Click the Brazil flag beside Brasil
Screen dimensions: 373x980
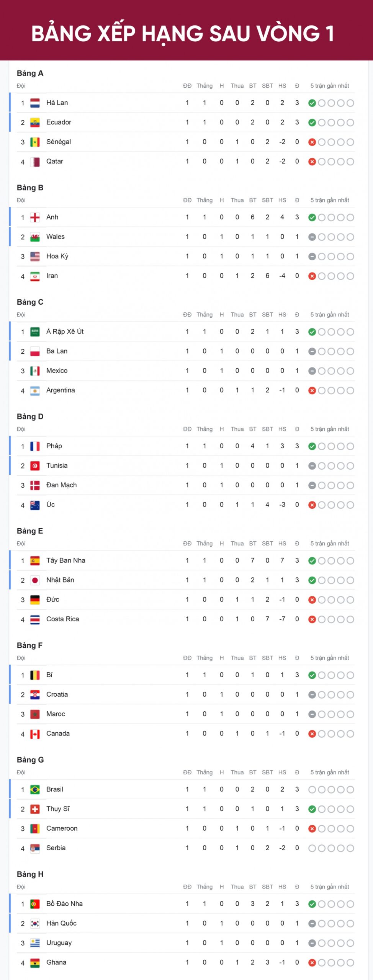coord(35,790)
